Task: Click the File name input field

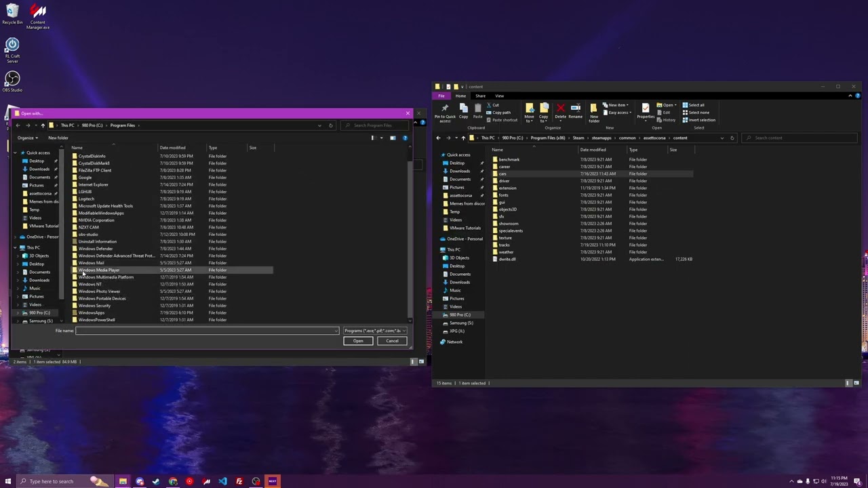Action: tap(206, 331)
